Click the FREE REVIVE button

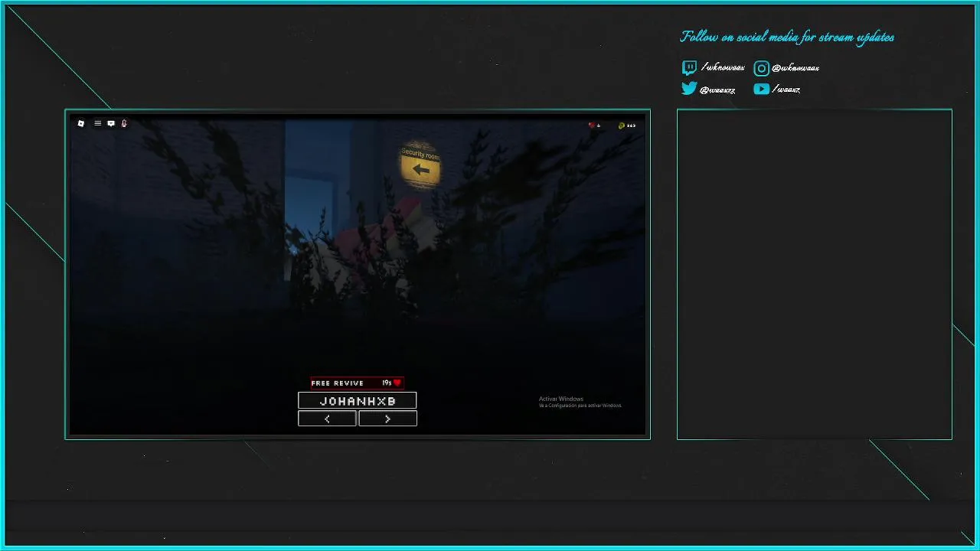pos(357,383)
